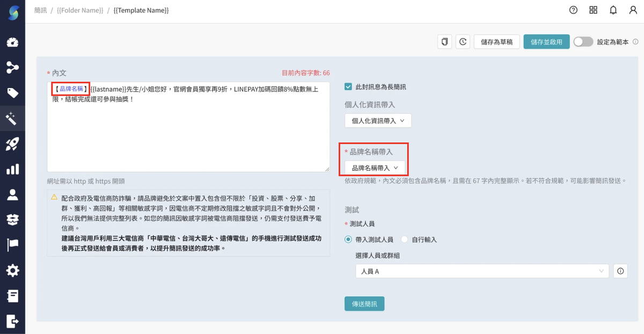Image resolution: width=644 pixels, height=334 pixels.
Task: Select the 帶入測試人員 radio option
Action: [348, 239]
